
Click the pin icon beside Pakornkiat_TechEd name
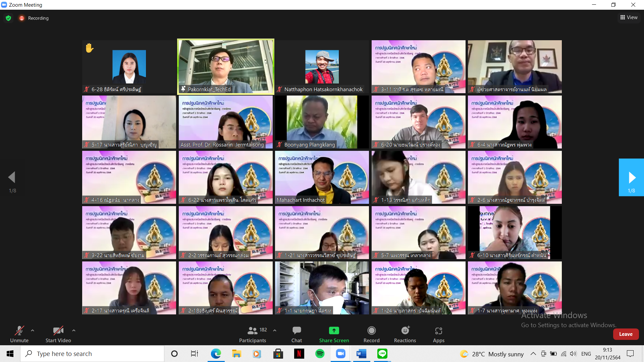[x=183, y=89]
